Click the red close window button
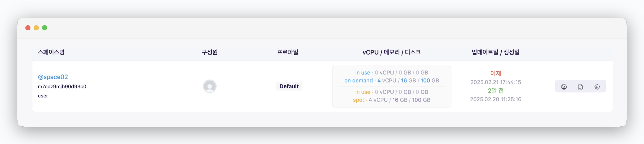Image resolution: width=644 pixels, height=144 pixels. [28, 28]
